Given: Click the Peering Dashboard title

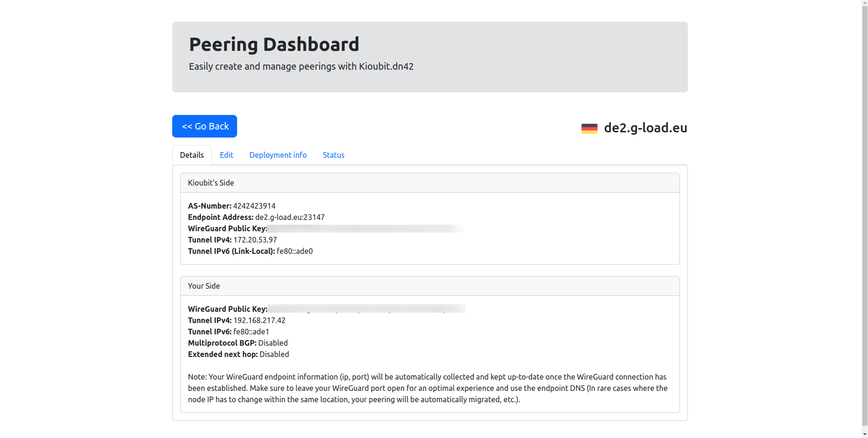Looking at the screenshot, I should [x=274, y=44].
